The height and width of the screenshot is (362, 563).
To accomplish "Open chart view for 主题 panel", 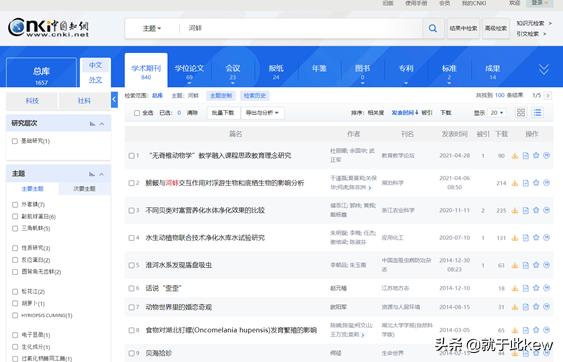I will point(92,174).
